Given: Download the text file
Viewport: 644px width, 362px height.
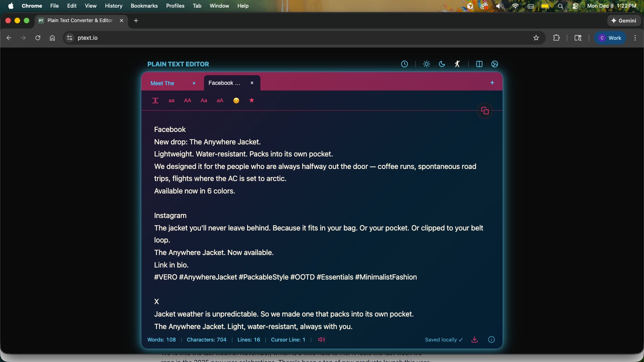Looking at the screenshot, I should [x=475, y=339].
